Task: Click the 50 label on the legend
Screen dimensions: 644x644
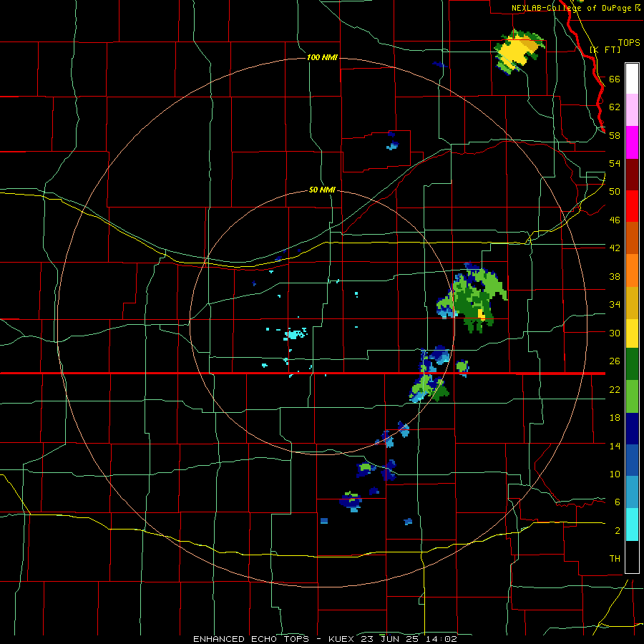Action: [x=615, y=191]
